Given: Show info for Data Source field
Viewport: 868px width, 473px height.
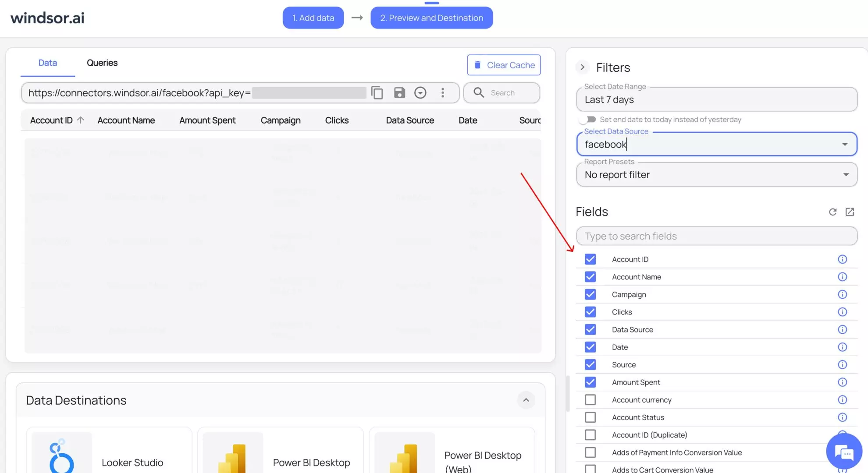Looking at the screenshot, I should point(842,329).
